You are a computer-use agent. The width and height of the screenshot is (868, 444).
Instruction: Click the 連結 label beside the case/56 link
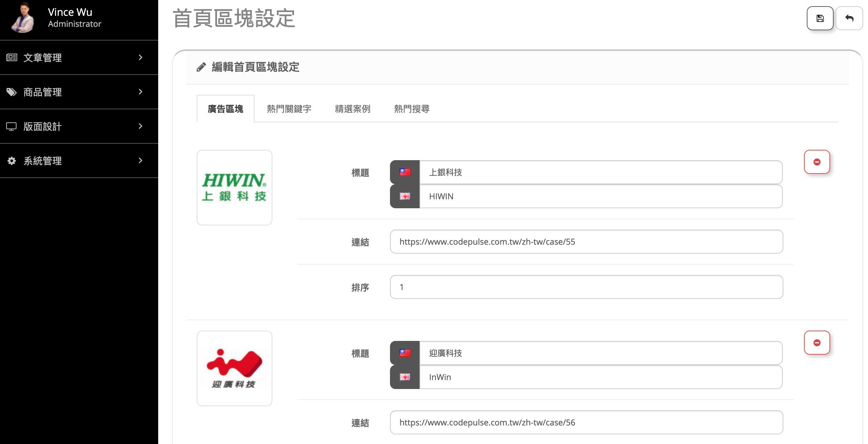[x=360, y=423]
